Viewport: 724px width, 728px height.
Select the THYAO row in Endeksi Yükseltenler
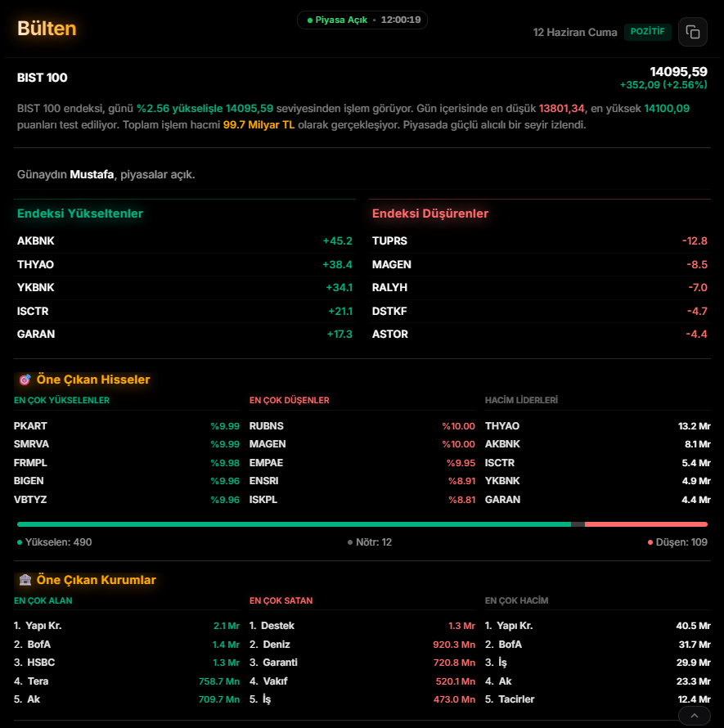[x=185, y=265]
